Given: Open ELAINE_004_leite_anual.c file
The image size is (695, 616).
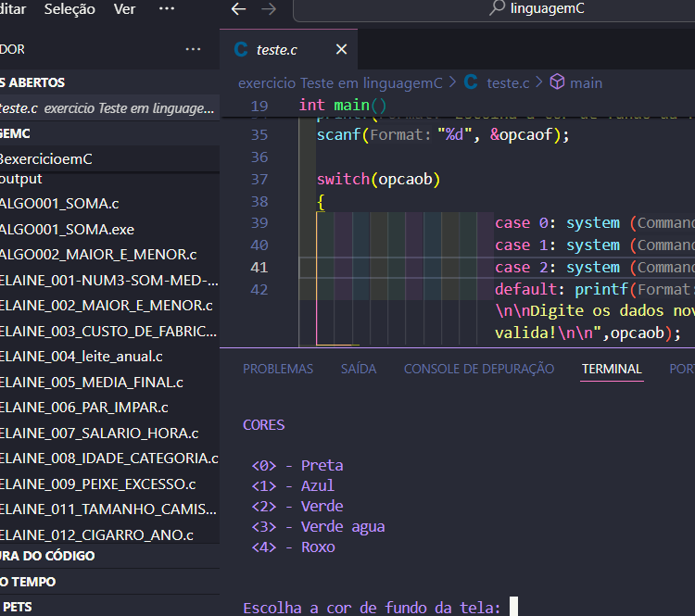Looking at the screenshot, I should click(x=109, y=357).
